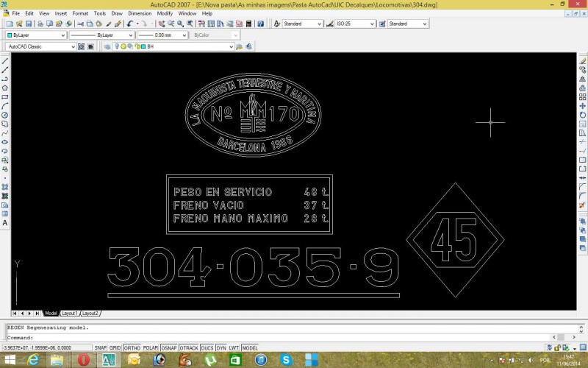Open the 0.00 mm lineweight dropdown
Viewport: 588px width, 368px height.
(x=162, y=35)
